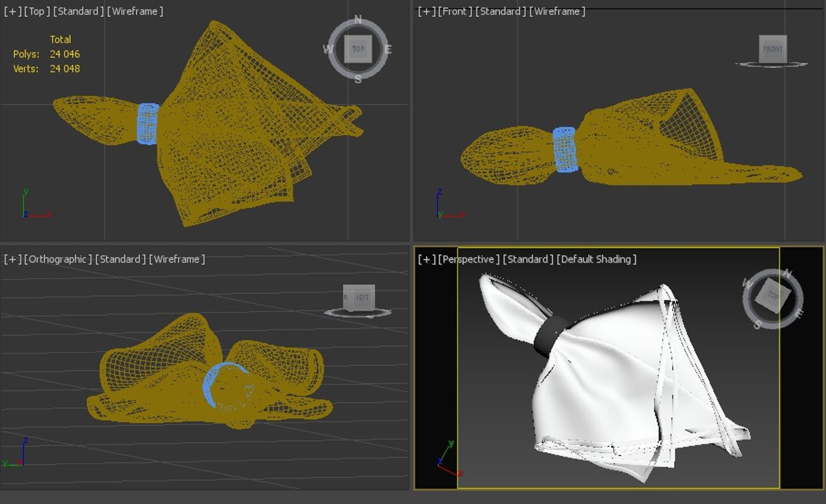Open Wireframe menu in Orthographic viewport
Screen dimensions: 826x504
click(x=177, y=259)
